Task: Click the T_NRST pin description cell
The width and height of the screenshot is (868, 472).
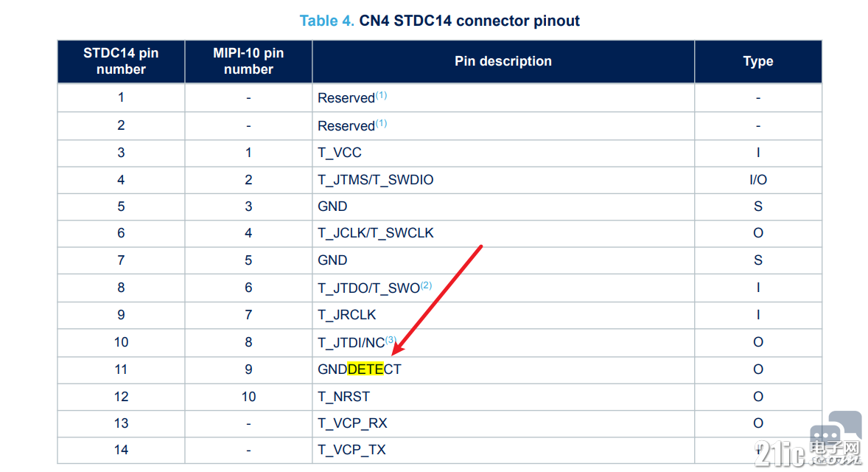Action: (503, 397)
